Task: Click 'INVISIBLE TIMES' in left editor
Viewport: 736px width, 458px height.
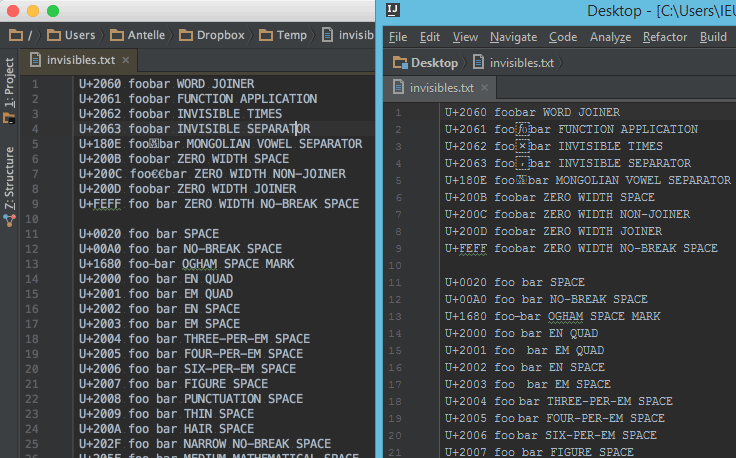Action: coord(230,114)
